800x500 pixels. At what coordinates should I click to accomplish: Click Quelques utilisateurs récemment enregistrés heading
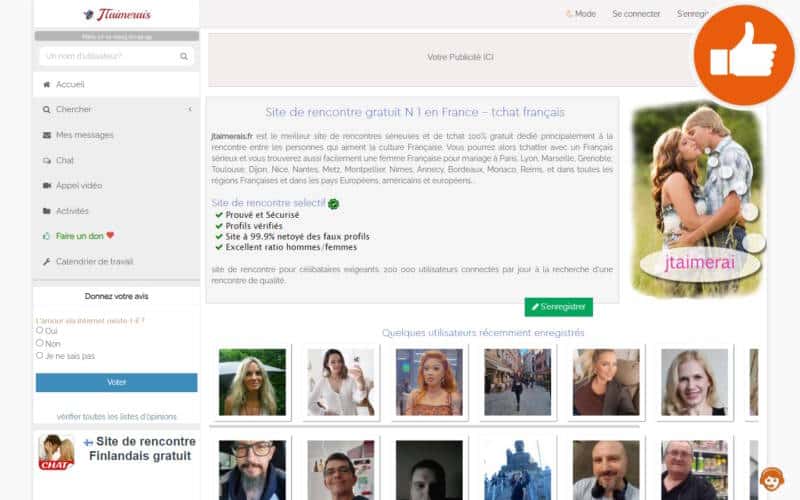pos(483,333)
